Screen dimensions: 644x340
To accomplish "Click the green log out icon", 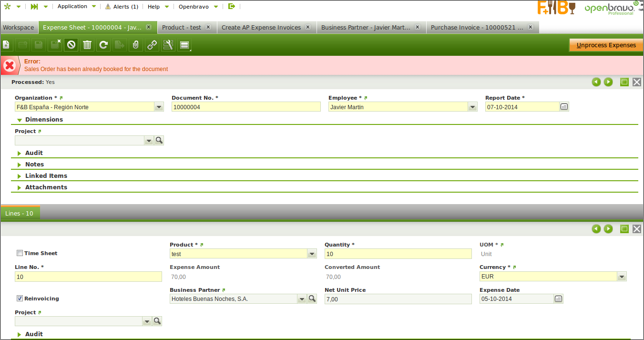I will click(x=232, y=6).
